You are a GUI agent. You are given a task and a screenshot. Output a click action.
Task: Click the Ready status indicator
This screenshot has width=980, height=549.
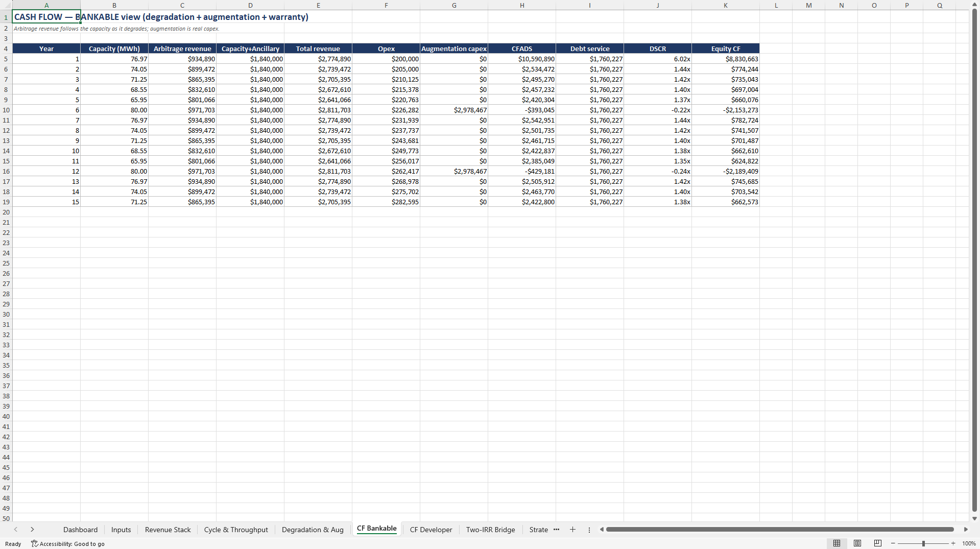click(13, 544)
